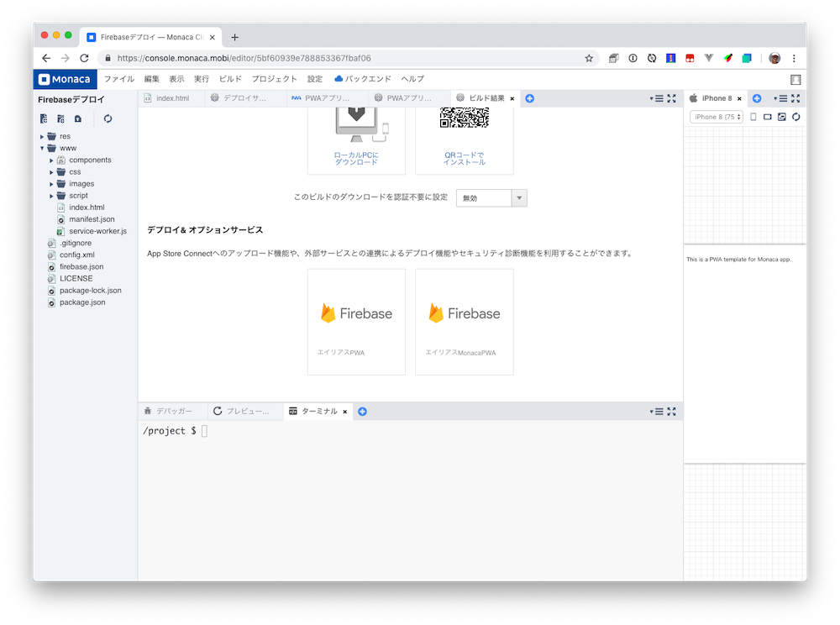Collapse the www folder
Viewport: 840px width, 625px height.
click(x=42, y=149)
